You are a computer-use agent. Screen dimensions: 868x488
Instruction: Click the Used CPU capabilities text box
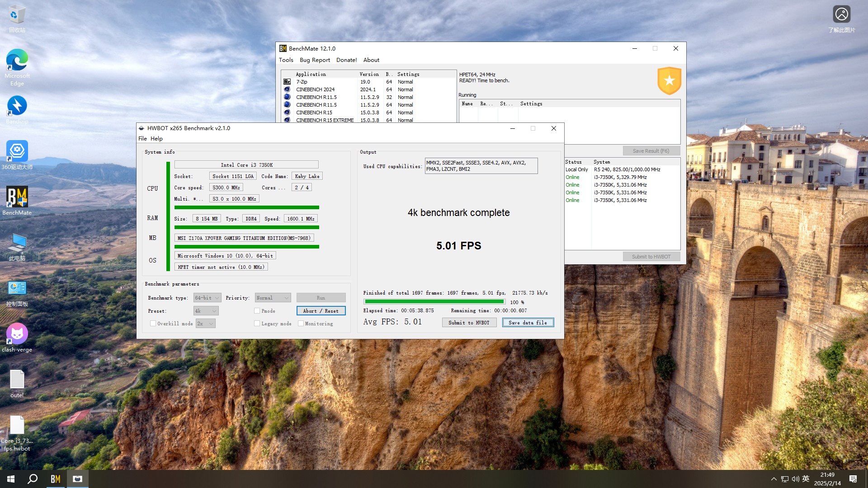coord(481,166)
